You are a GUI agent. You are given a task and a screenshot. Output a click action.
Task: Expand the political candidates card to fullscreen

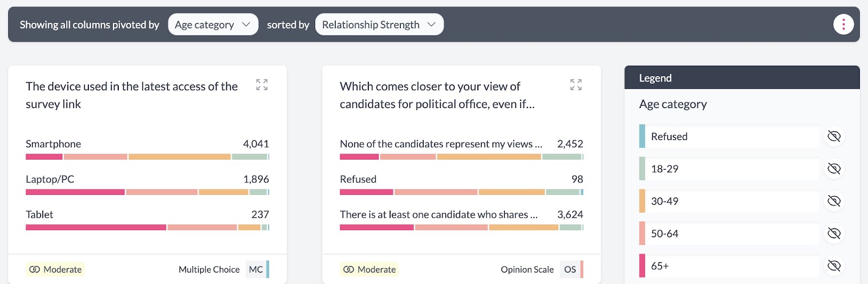click(576, 85)
